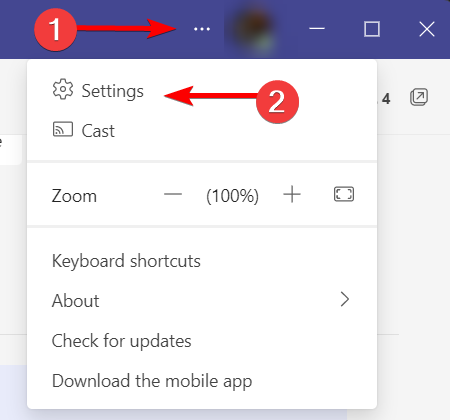Open the three-dots more options menu
450x420 pixels.
coord(202,29)
